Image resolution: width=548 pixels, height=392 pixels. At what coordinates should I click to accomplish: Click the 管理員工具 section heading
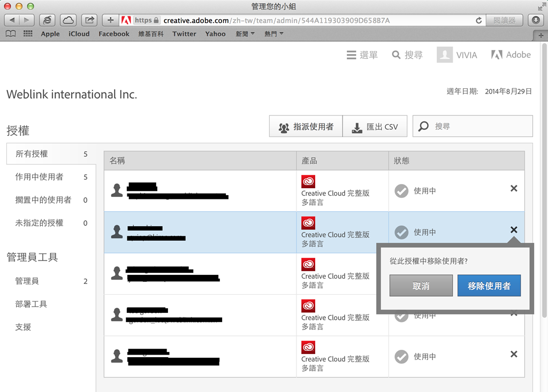click(32, 257)
